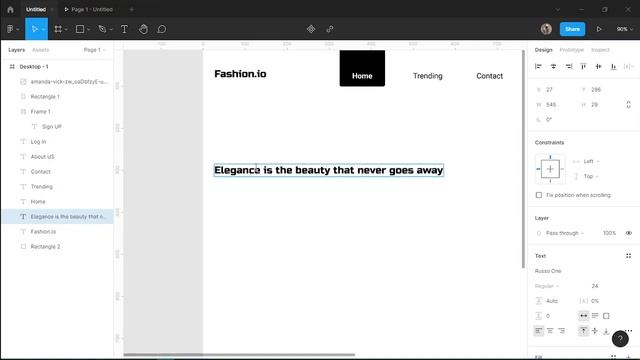Click the Home nav button on canvas
Screen dimensions: 640x360
[x=362, y=68]
